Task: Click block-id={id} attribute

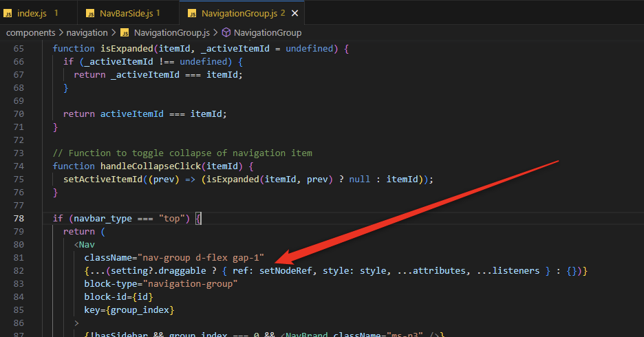Action: (x=119, y=297)
